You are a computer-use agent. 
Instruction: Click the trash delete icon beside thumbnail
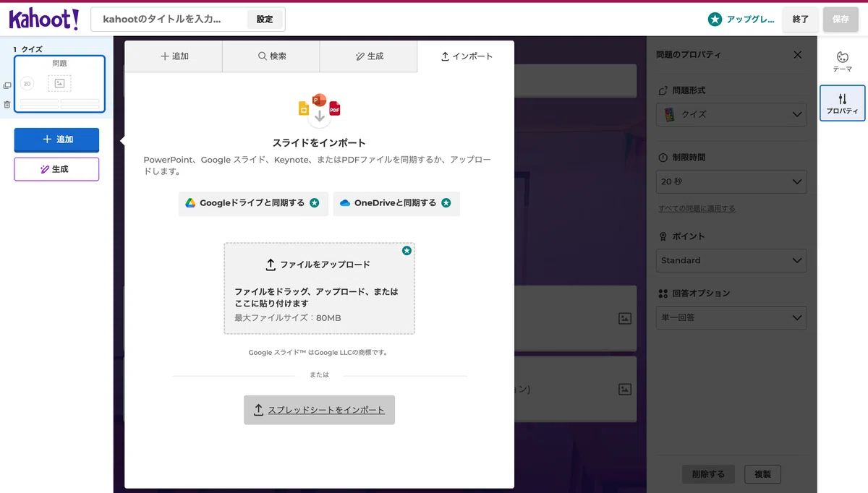pos(7,104)
